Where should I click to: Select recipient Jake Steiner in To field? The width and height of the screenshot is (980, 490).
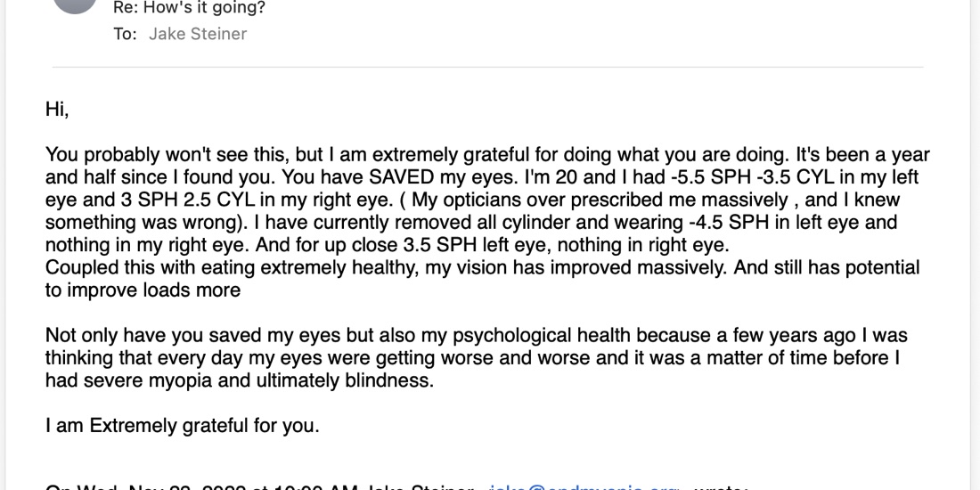pos(198,34)
